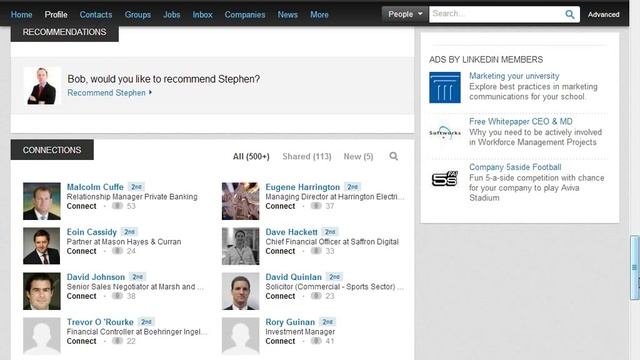Open More in navigation bar
Viewport: 640px width, 360px height.
(x=319, y=15)
